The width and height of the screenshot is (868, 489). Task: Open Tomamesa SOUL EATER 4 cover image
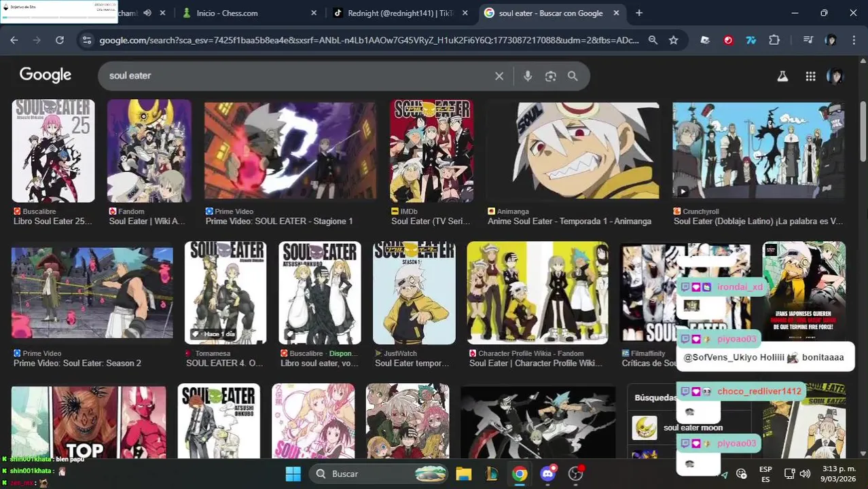[x=225, y=293]
